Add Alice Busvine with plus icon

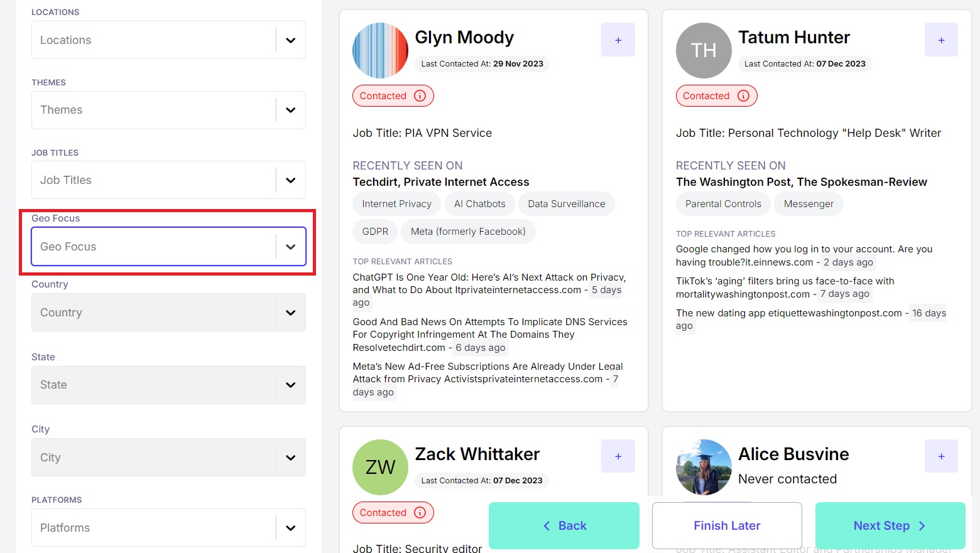click(941, 456)
